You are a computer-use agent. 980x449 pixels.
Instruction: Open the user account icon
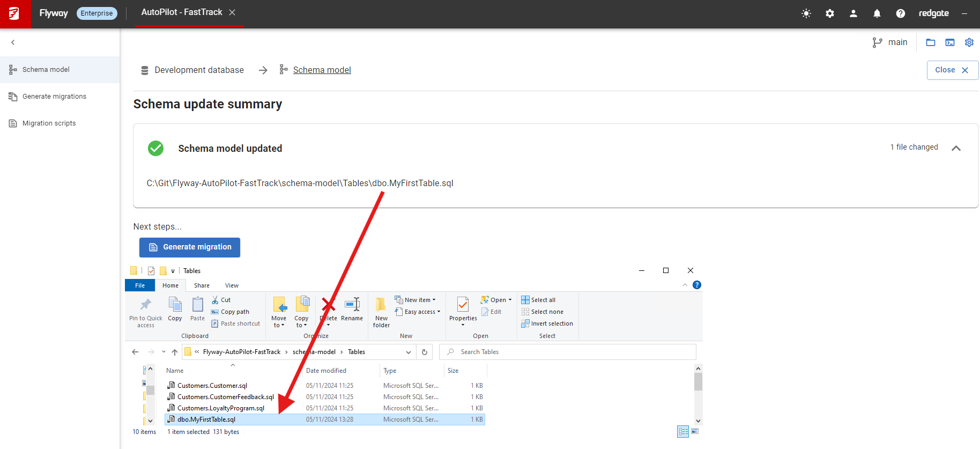[853, 13]
